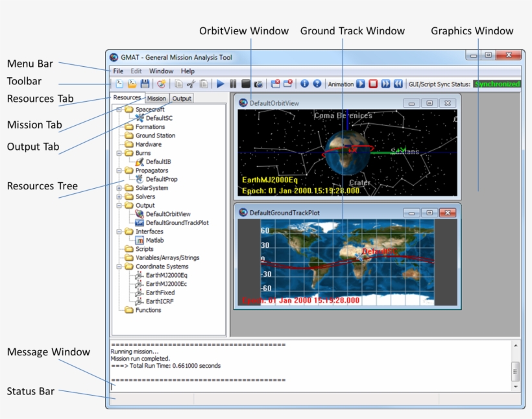Select EarthFixed coordinate system

point(160,293)
